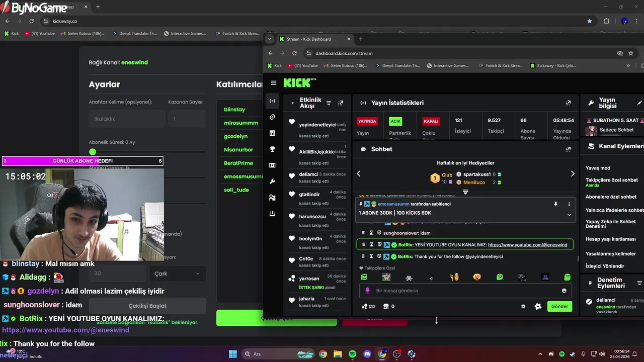Image resolution: width=644 pixels, height=362 pixels.
Task: Open the emoji picker in message box
Action: coord(564,291)
